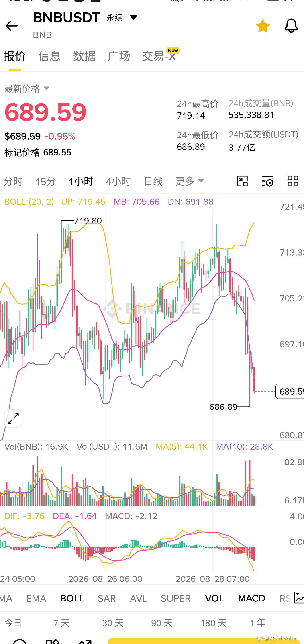This screenshot has width=304, height=644.
Task: Select the 15分 chart interval
Action: [46, 181]
